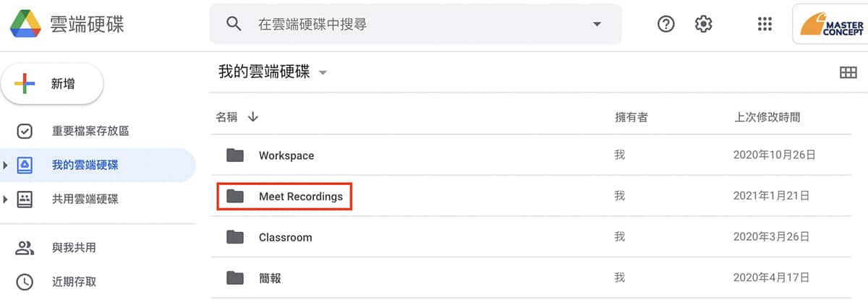Click the 與我共用 people icon

click(x=25, y=248)
